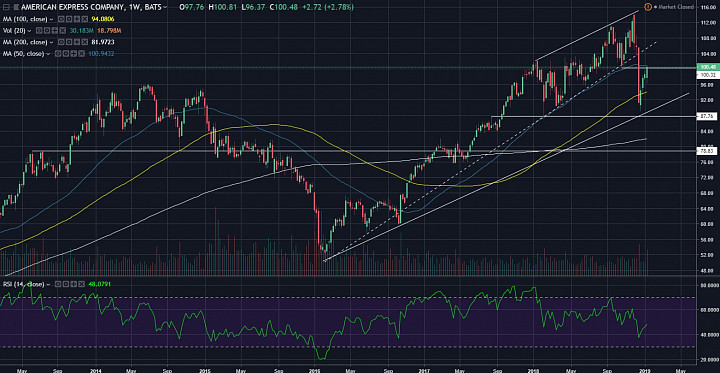Collapse the legend with the top-left minus box

[x=6, y=7]
